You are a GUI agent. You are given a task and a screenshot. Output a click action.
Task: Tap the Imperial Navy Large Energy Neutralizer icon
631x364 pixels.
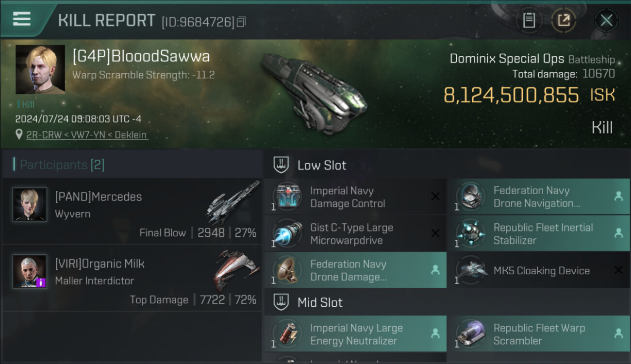tap(287, 334)
